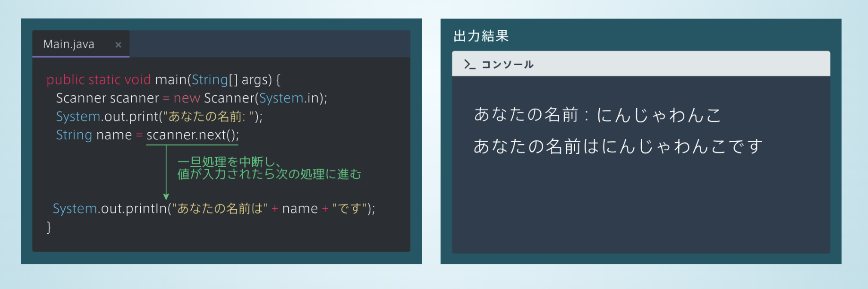Click the 値が入力されたら次の処理に進む annotation line

[x=269, y=174]
